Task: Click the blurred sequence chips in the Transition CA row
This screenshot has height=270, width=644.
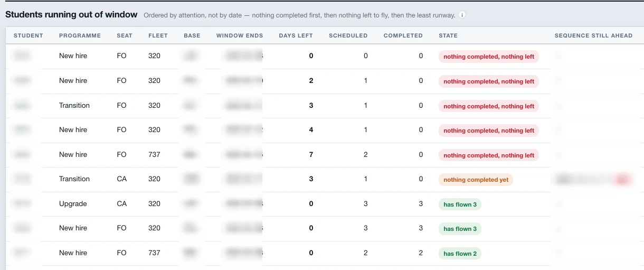Action: 594,180
